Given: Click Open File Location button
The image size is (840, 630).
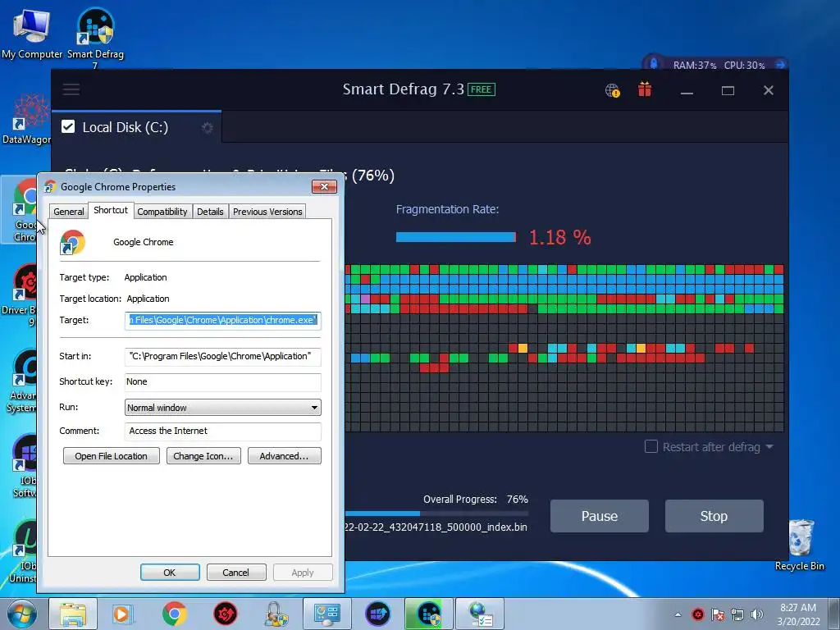Looking at the screenshot, I should 111,456.
